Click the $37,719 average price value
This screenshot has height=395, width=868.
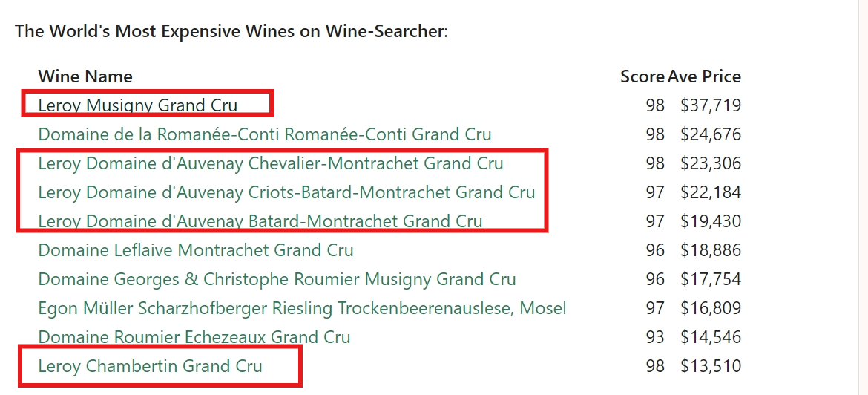pos(711,105)
